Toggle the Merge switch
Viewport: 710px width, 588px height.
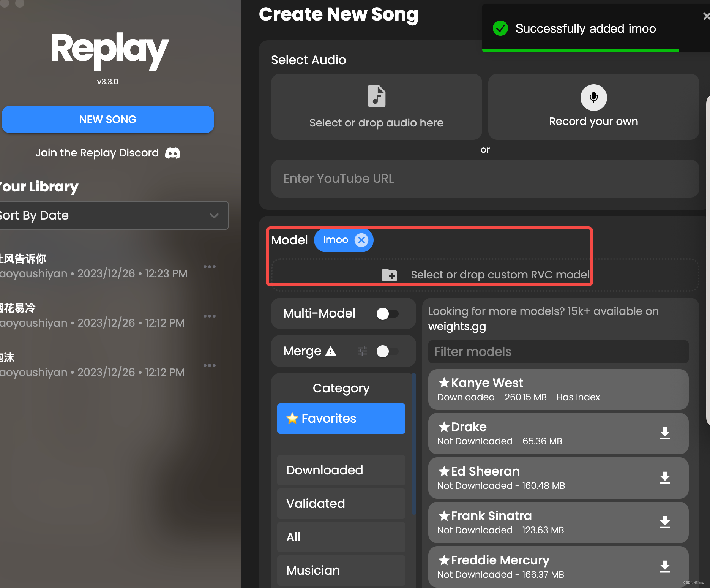(x=387, y=351)
